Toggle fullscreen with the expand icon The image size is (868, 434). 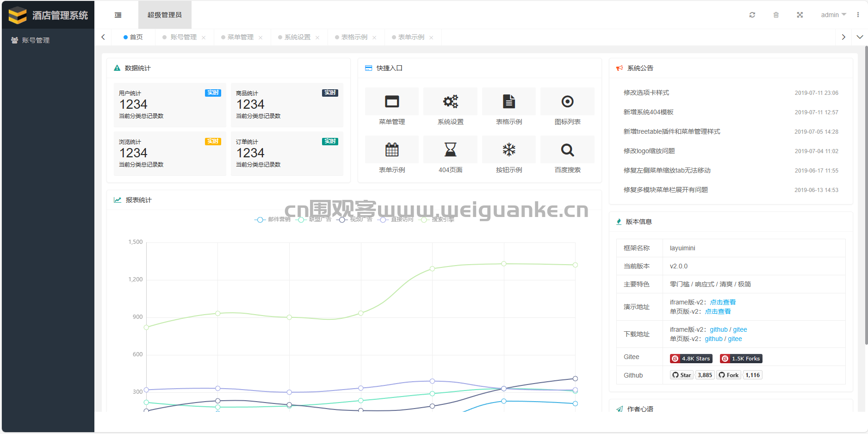800,15
